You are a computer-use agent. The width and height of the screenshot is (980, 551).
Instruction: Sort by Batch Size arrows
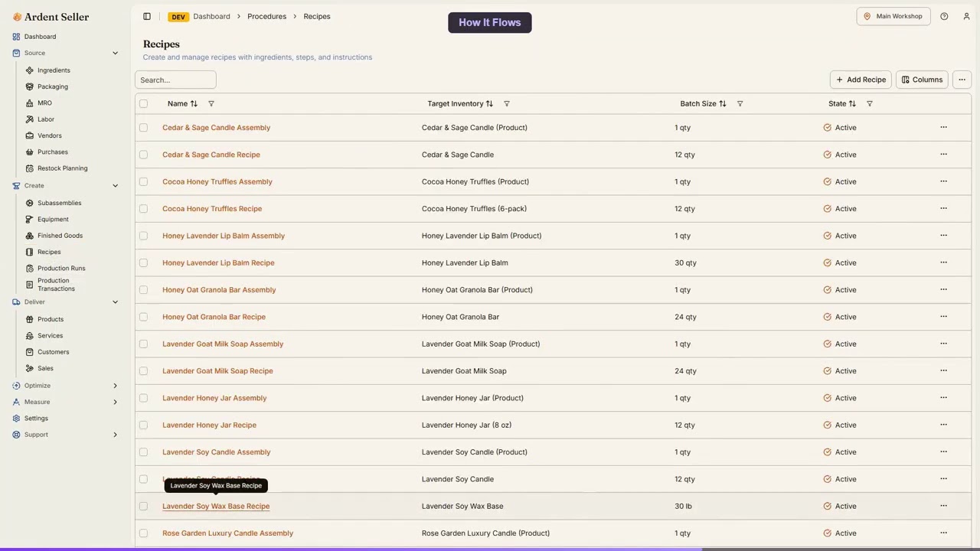(x=723, y=103)
